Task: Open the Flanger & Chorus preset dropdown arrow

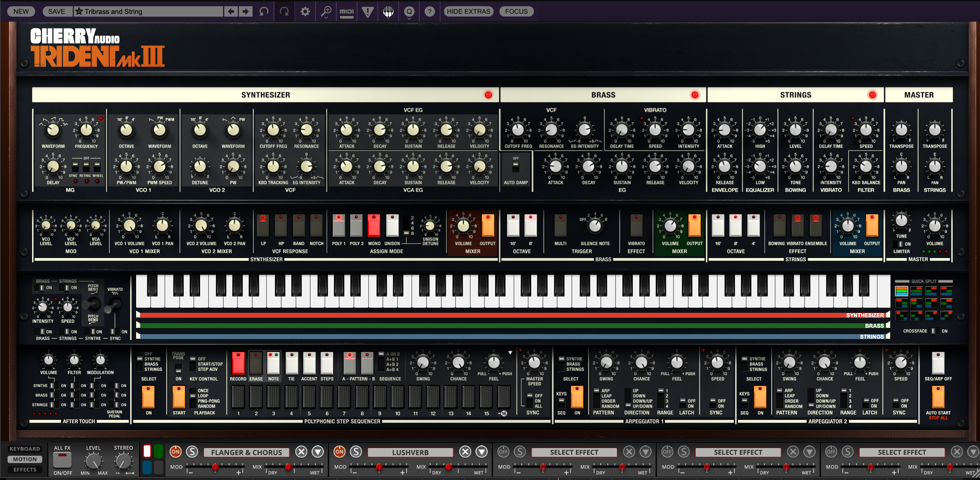Action: pos(318,452)
